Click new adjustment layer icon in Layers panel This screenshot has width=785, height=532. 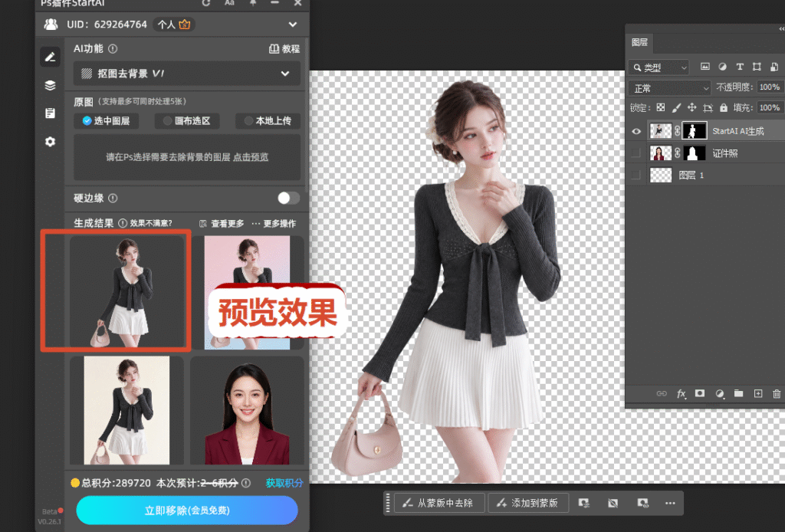(719, 394)
